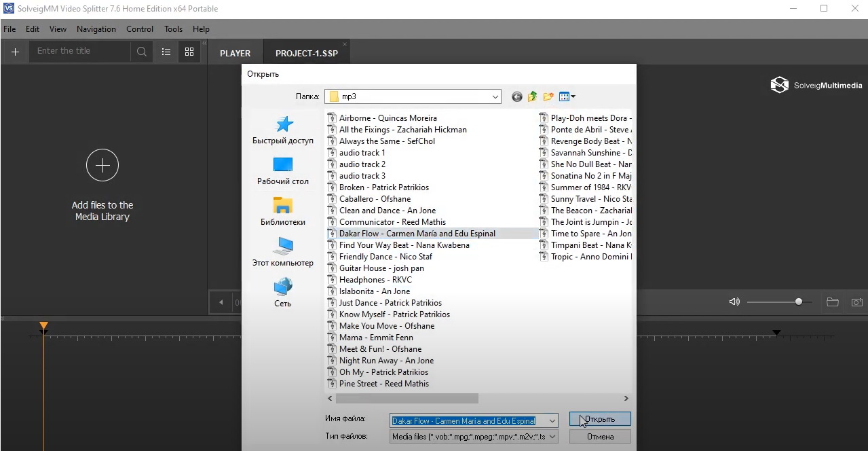Click the Отмена button

pos(600,437)
